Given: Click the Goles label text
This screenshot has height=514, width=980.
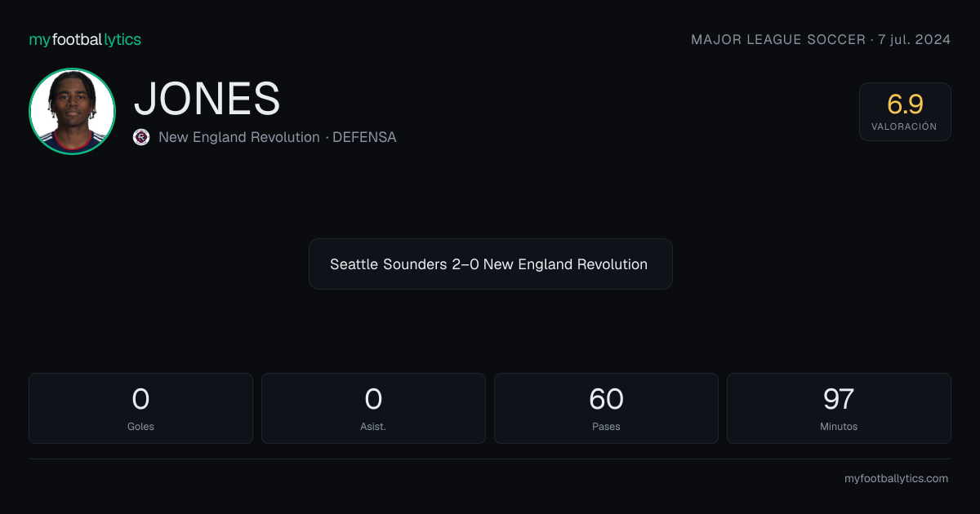Looking at the screenshot, I should [140, 427].
